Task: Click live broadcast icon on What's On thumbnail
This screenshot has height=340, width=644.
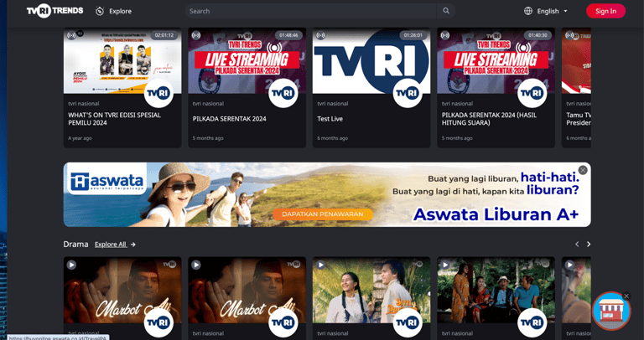Action: pos(71,35)
